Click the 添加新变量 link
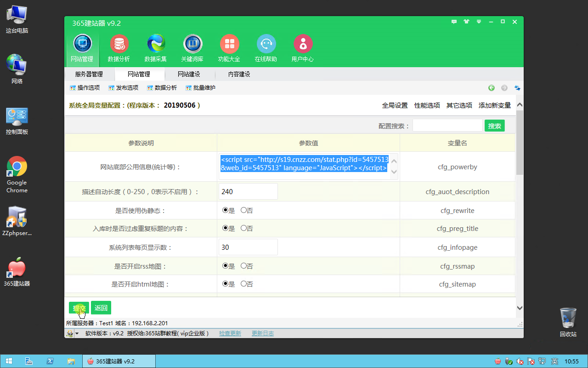The image size is (588, 368). coord(495,105)
